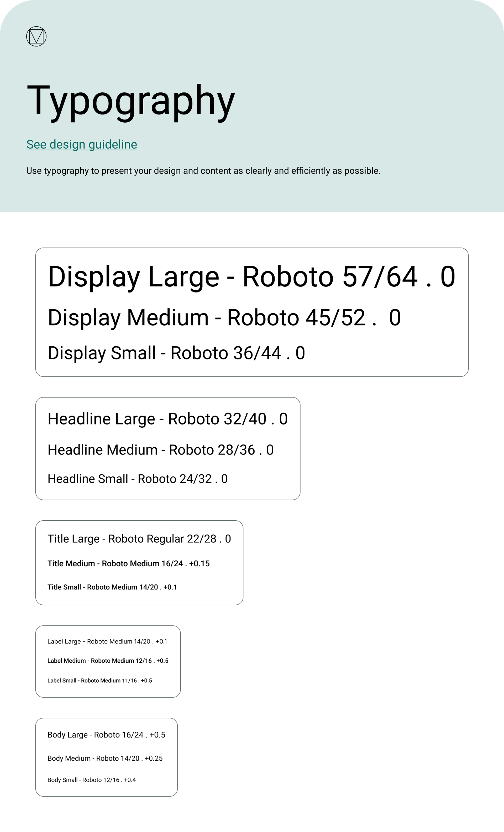
Task: Click 'Body Large - Roboto 16/24 . +0.5'
Action: (x=106, y=735)
